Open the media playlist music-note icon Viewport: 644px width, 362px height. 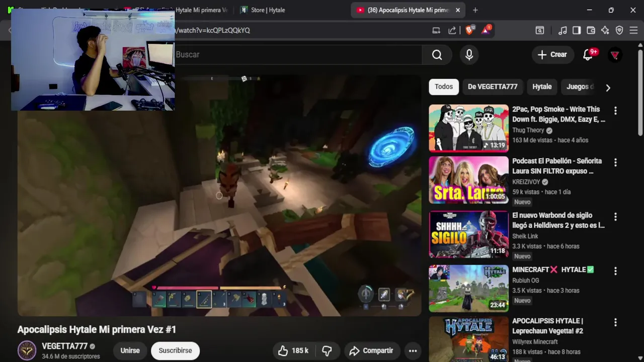coord(562,30)
